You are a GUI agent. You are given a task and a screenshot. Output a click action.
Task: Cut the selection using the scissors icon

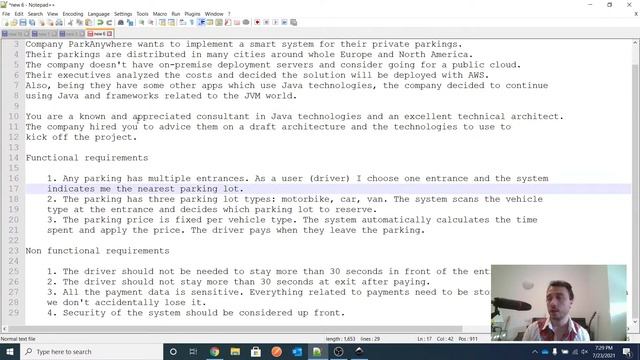click(70, 22)
